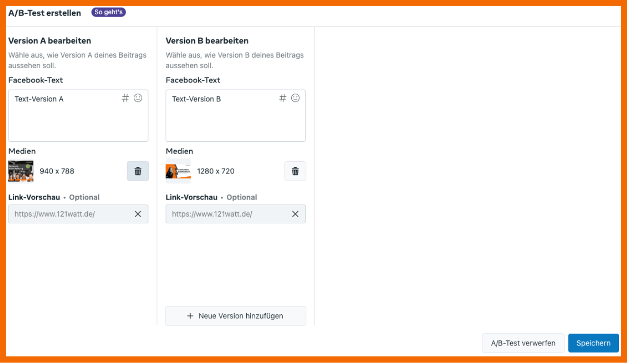
Task: Open emoji picker for Version B
Action: click(295, 98)
